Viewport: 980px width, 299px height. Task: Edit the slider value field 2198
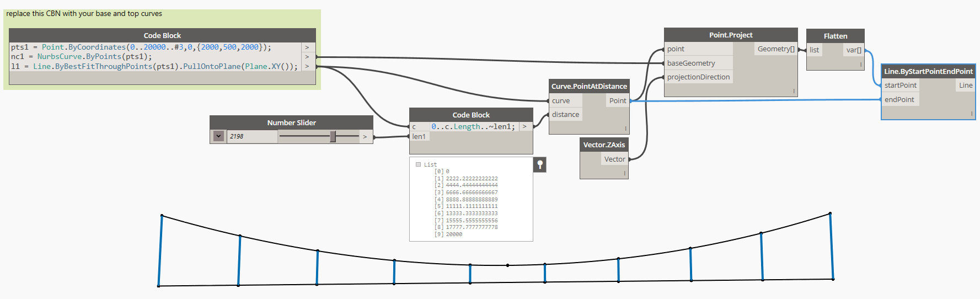(x=251, y=136)
